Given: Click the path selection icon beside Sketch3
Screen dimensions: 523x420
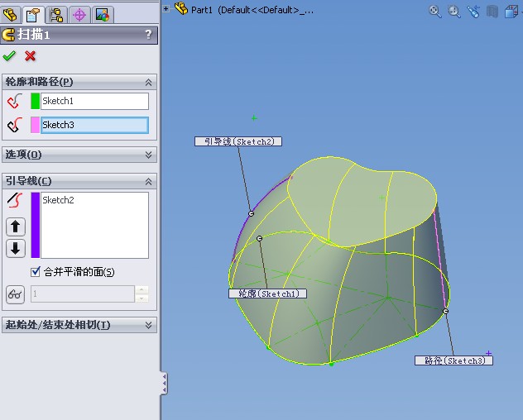Looking at the screenshot, I should (15, 125).
